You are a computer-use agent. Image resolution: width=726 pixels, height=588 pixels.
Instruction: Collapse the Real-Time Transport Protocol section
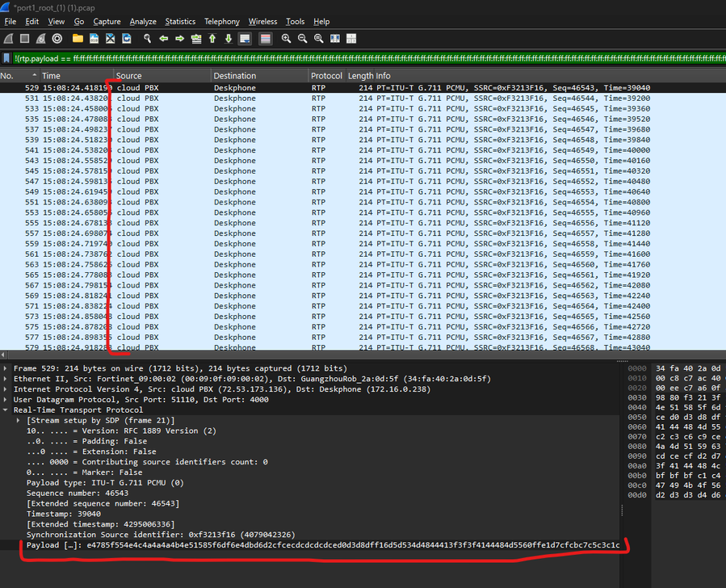tap(7, 410)
